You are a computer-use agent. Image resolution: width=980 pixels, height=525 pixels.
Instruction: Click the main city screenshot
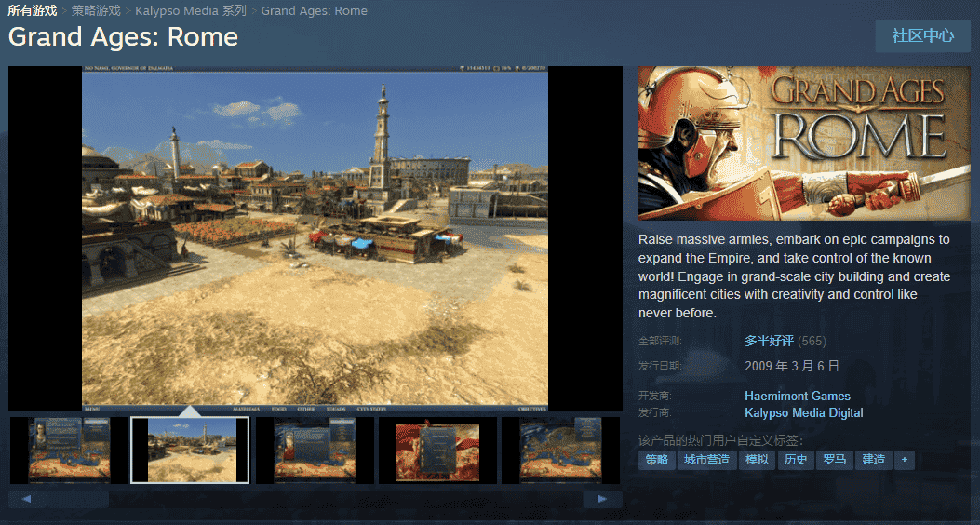pos(315,238)
